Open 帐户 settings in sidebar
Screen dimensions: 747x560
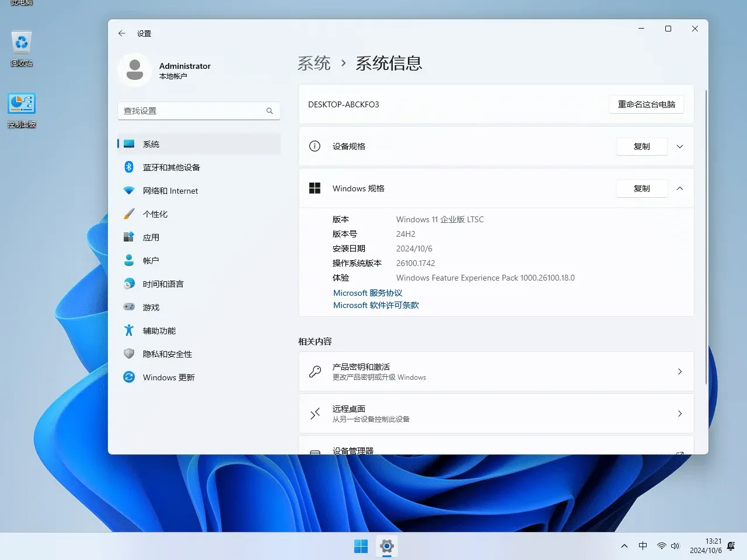[x=150, y=260]
